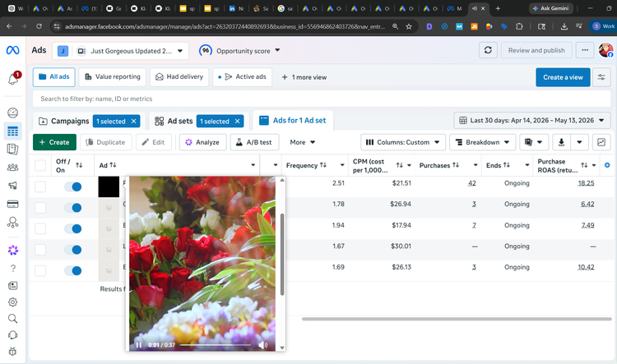Clear the Ad sets 1 selected filter

[x=237, y=122]
